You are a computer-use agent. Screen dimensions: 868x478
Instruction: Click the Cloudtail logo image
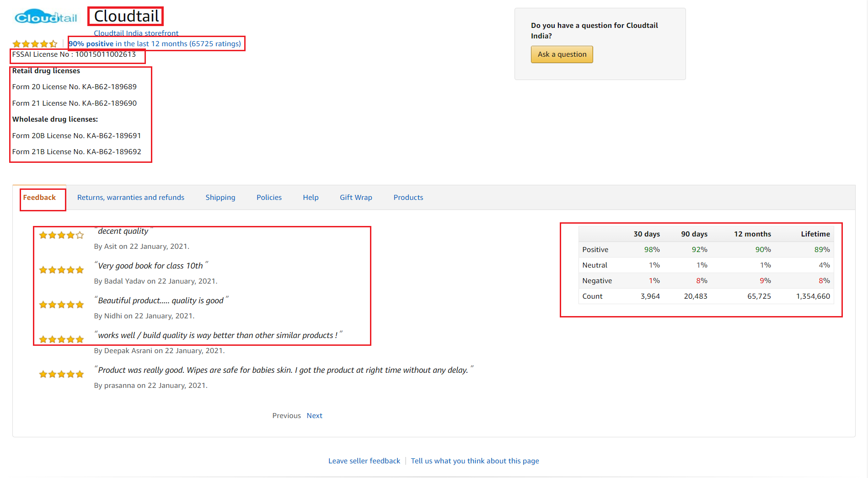point(46,17)
